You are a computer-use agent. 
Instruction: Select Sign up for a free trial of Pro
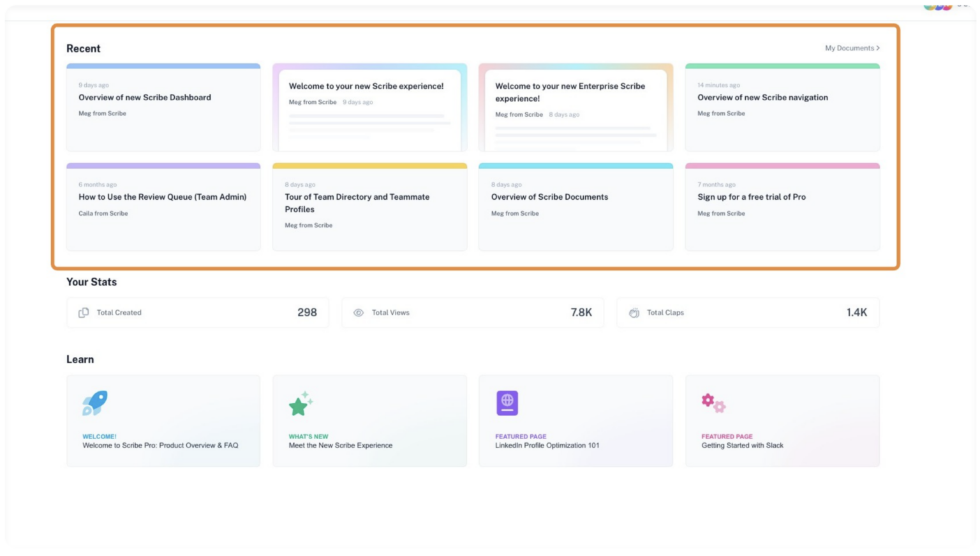782,207
